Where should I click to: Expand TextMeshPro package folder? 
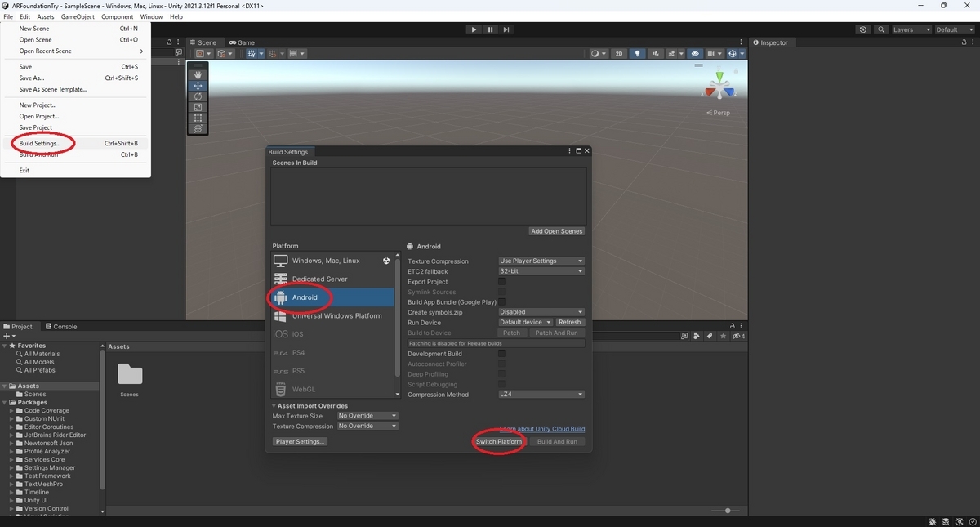coord(12,484)
